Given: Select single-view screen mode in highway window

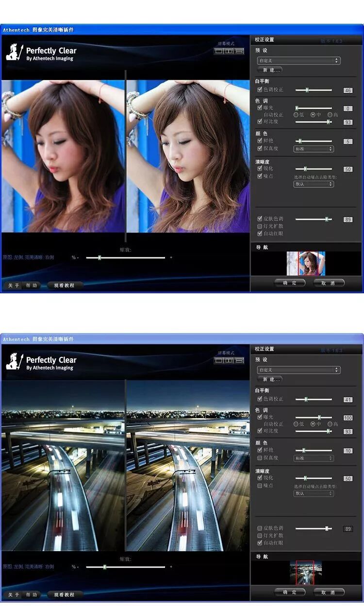Looking at the screenshot, I should [x=219, y=360].
